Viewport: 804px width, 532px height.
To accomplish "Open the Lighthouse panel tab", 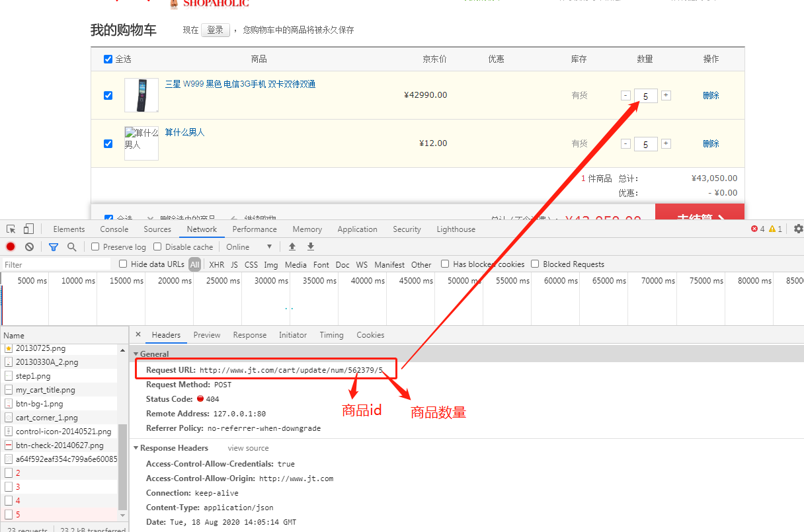I will point(456,229).
